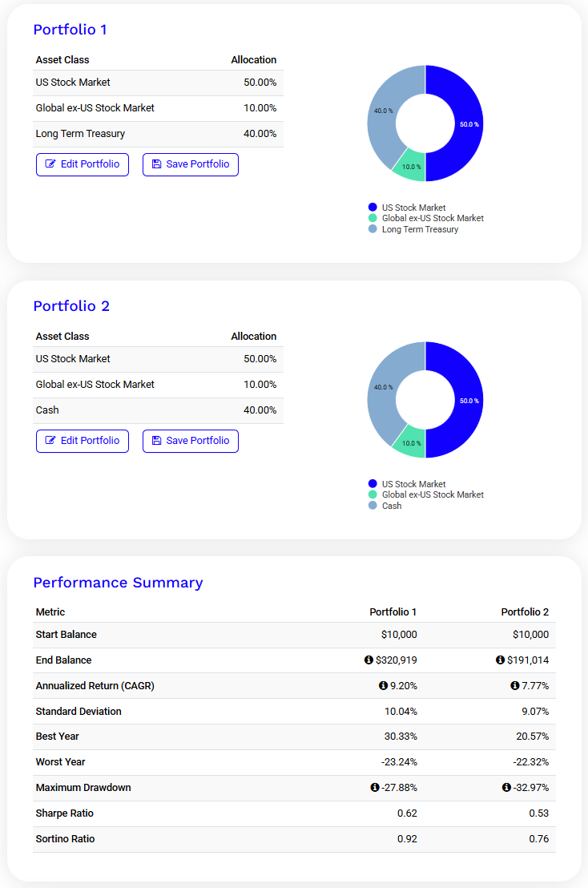The width and height of the screenshot is (588, 888).
Task: Click floppy disk icon in Portfolio 1 Save button
Action: click(156, 164)
